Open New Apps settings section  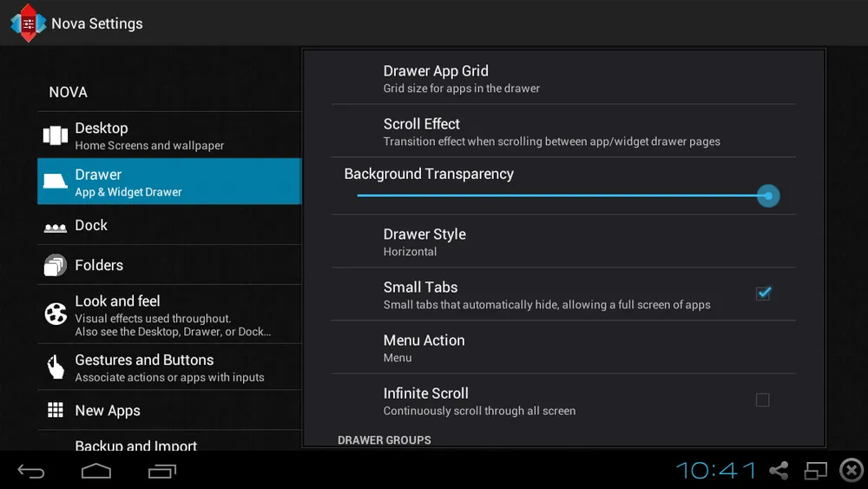tap(169, 410)
